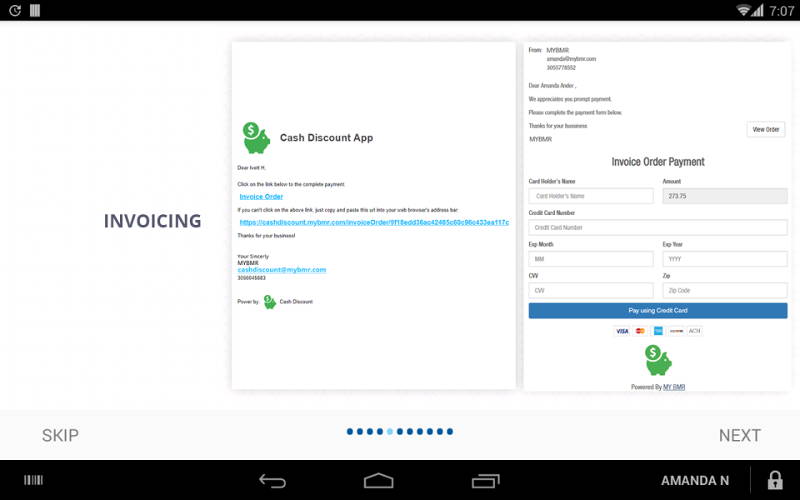Jump to the last page indicator dot
Viewport: 800px width, 500px height.
[x=450, y=432]
